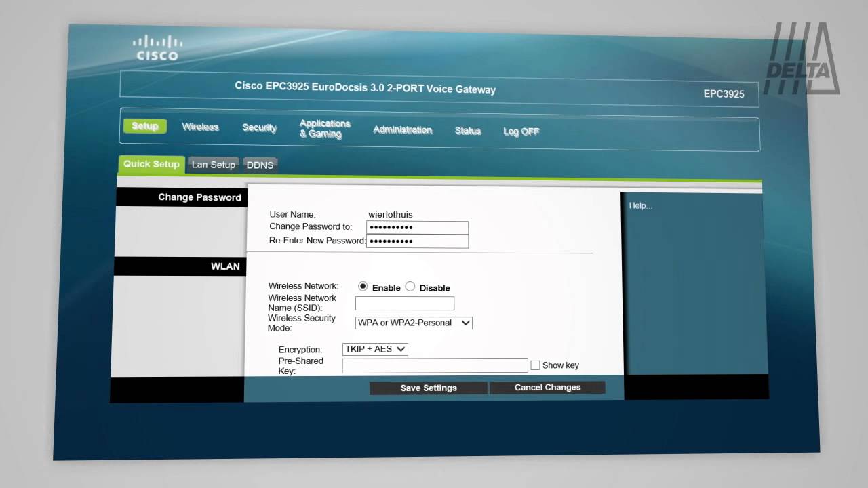
Task: Click the Cancel Changes button
Action: [x=547, y=387]
